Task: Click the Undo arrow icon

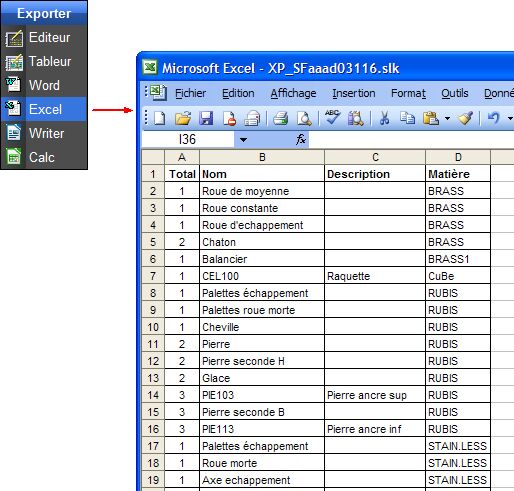Action: [494, 118]
